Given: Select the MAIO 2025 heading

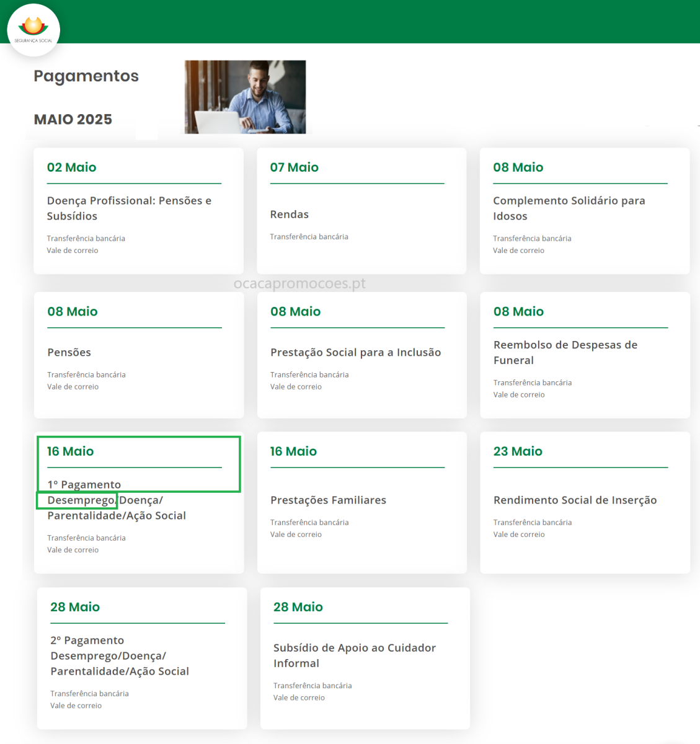Looking at the screenshot, I should coord(73,120).
